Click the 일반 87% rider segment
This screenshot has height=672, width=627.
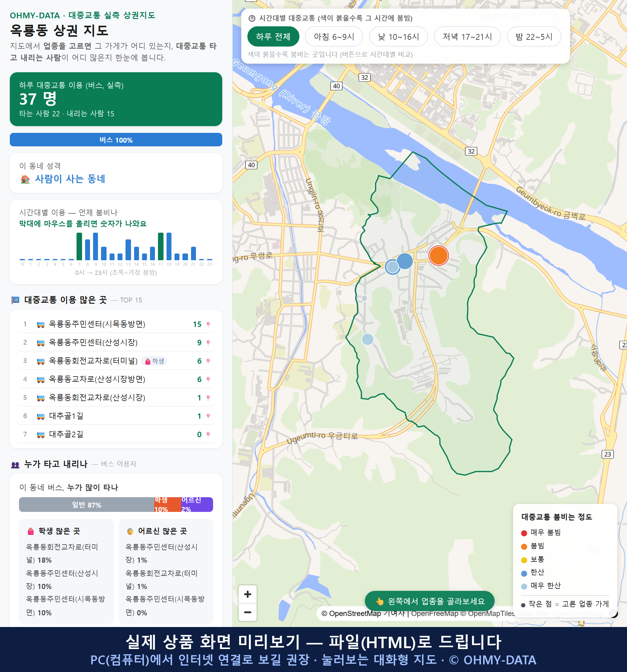click(87, 504)
